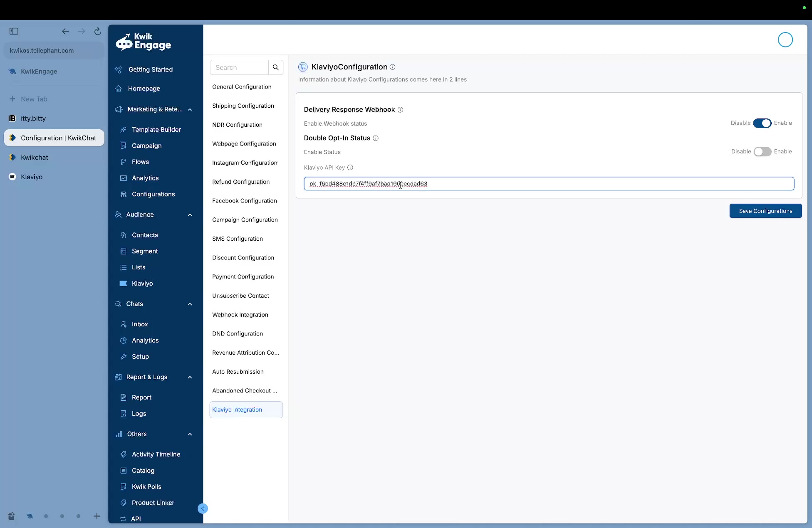Image resolution: width=812 pixels, height=528 pixels.
Task: Click the Save Configurations button
Action: click(765, 211)
